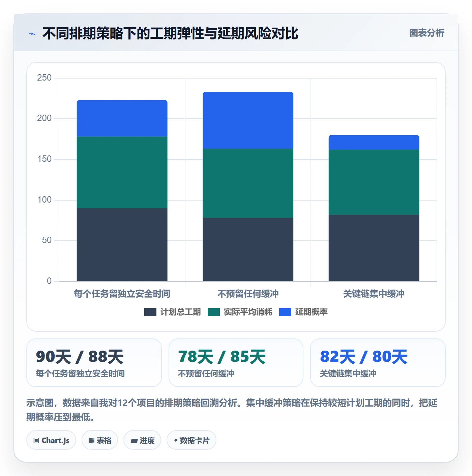This screenshot has height=476, width=472.
Task: Click the 实际平均消耗 legend label text
Action: point(248,312)
